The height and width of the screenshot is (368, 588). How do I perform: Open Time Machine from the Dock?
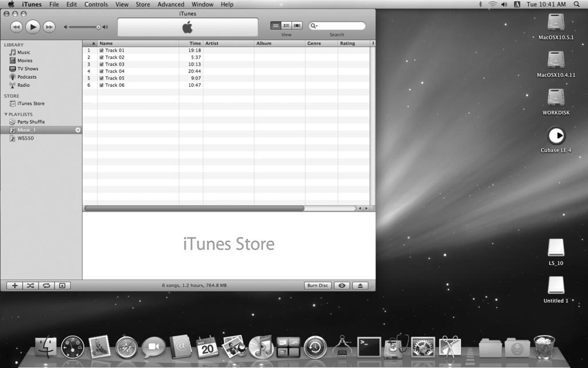[315, 347]
